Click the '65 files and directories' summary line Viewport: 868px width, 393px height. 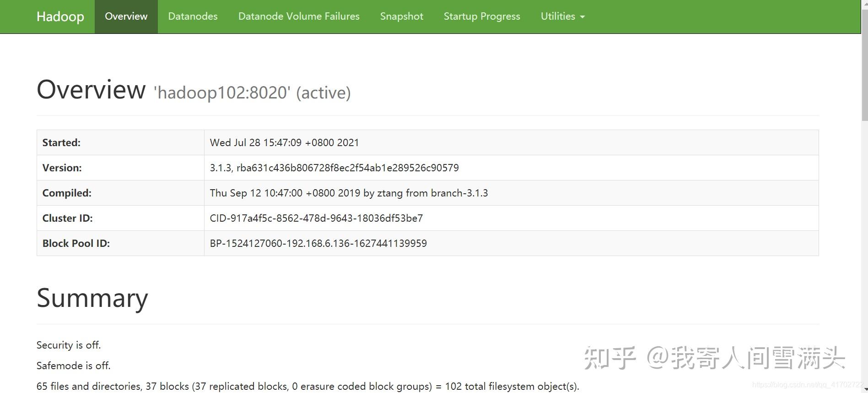tap(307, 386)
